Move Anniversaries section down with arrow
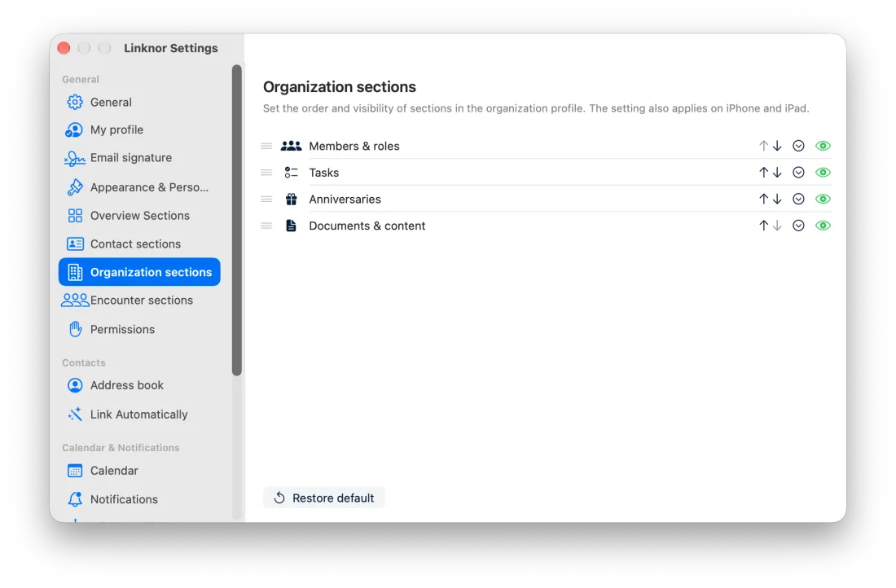The width and height of the screenshot is (896, 588). (777, 200)
